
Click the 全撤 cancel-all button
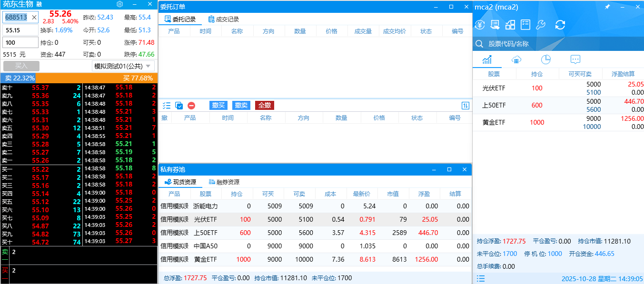pyautogui.click(x=264, y=105)
